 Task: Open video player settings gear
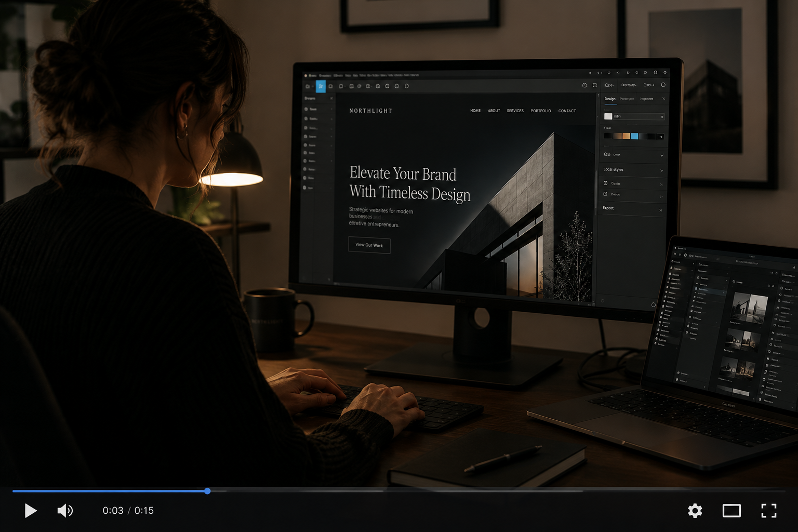click(695, 511)
